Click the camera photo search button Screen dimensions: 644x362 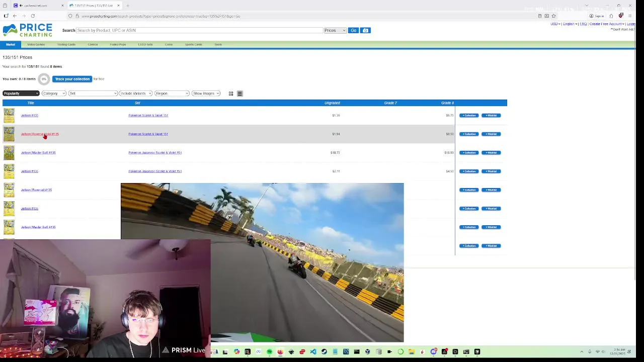pyautogui.click(x=366, y=30)
